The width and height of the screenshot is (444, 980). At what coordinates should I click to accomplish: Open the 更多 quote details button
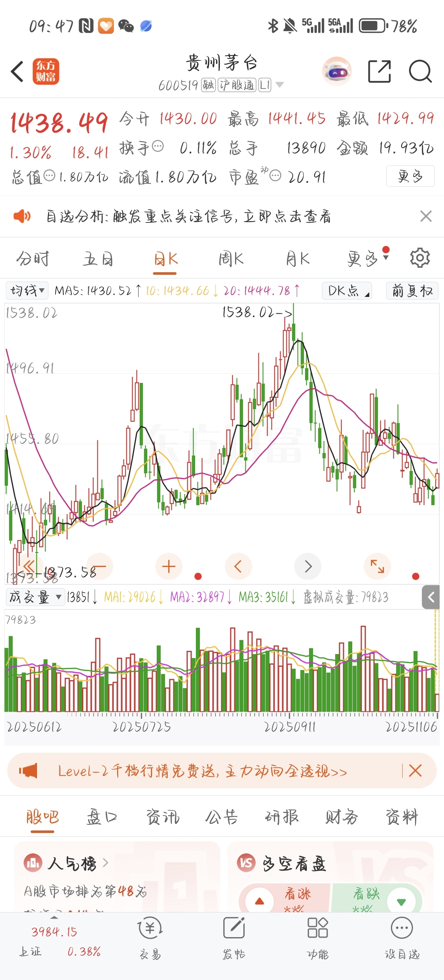point(410,176)
